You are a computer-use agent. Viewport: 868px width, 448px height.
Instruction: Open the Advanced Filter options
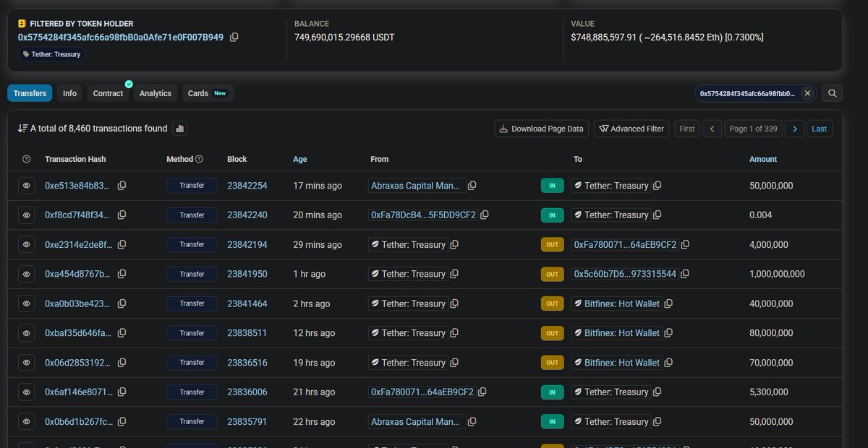point(631,129)
